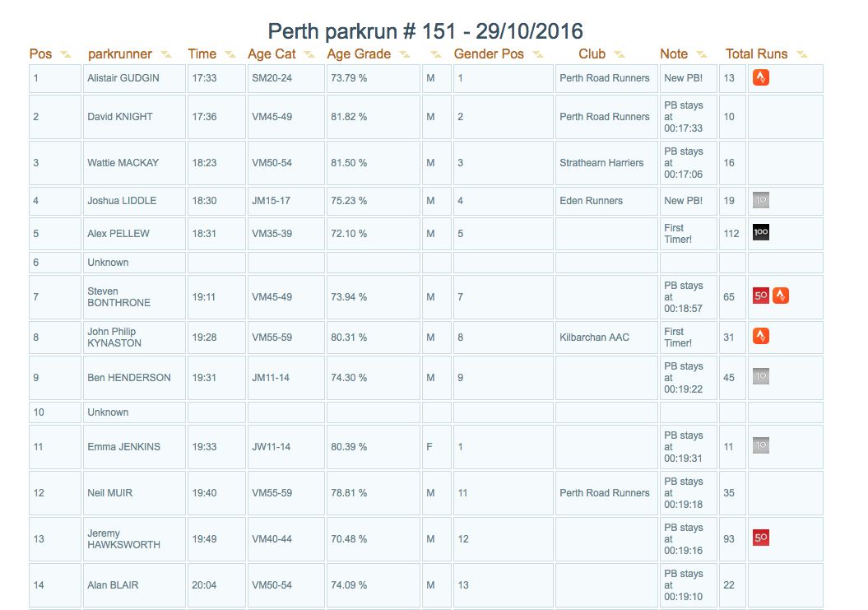
Task: Sort using arrow beside Age Grade header
Action: [x=405, y=54]
